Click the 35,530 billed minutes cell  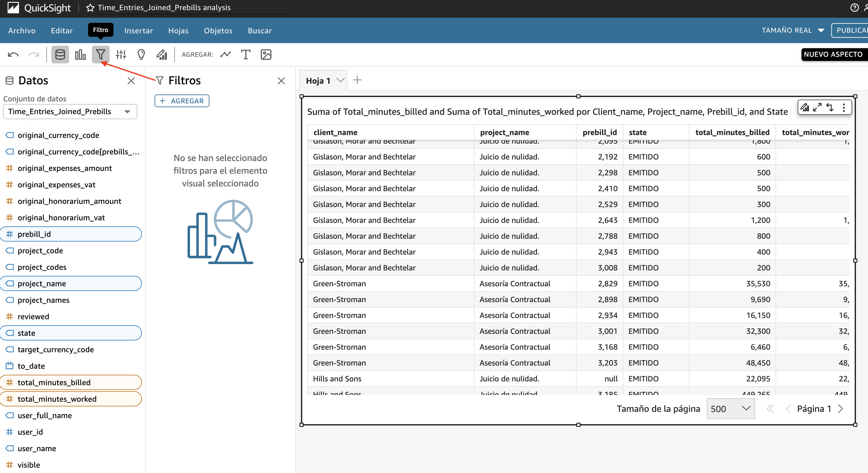click(x=732, y=284)
